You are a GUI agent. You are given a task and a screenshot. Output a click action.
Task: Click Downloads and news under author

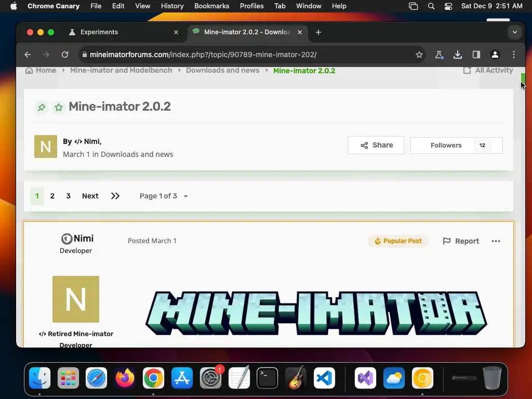coord(137,154)
